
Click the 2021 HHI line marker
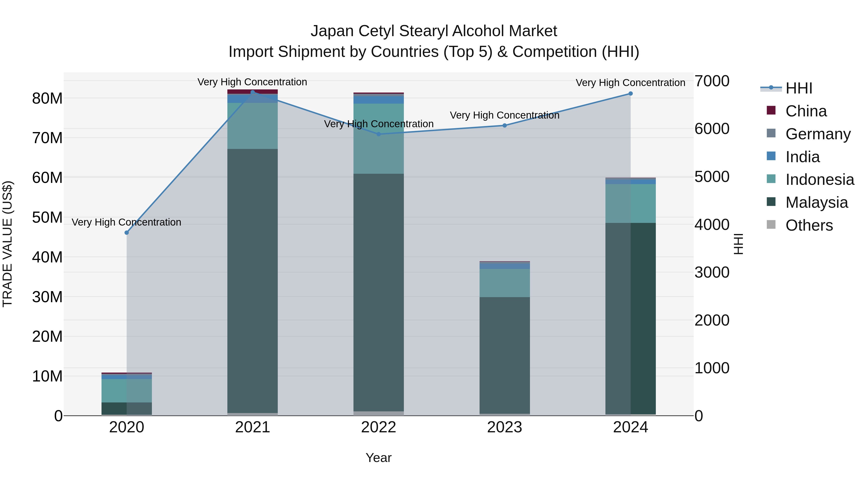pos(253,92)
